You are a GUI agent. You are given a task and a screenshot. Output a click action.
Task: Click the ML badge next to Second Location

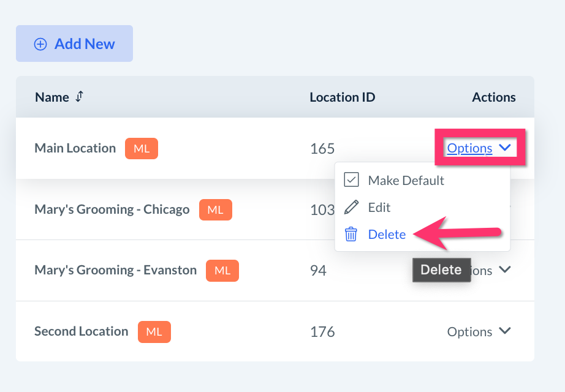(154, 331)
